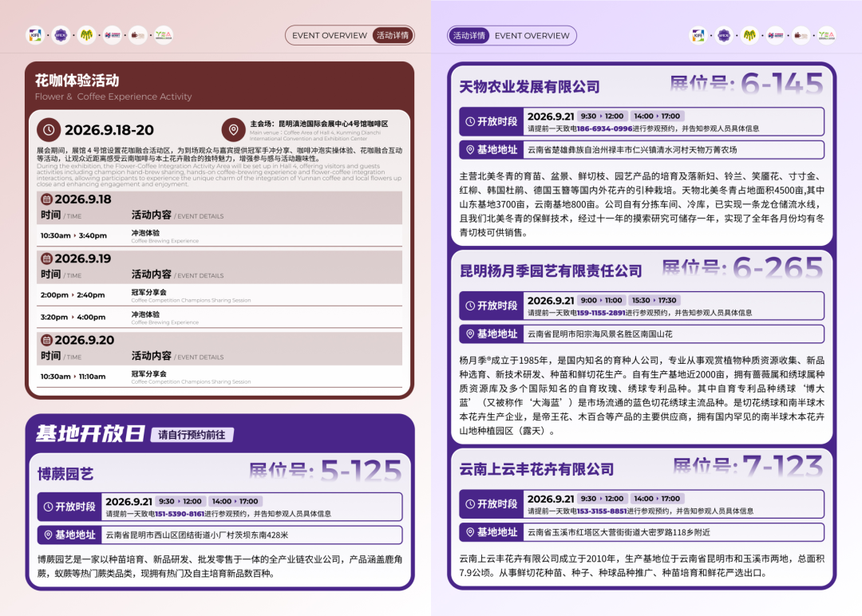Click booth number 5-125
This screenshot has width=862, height=616.
pyautogui.click(x=362, y=472)
